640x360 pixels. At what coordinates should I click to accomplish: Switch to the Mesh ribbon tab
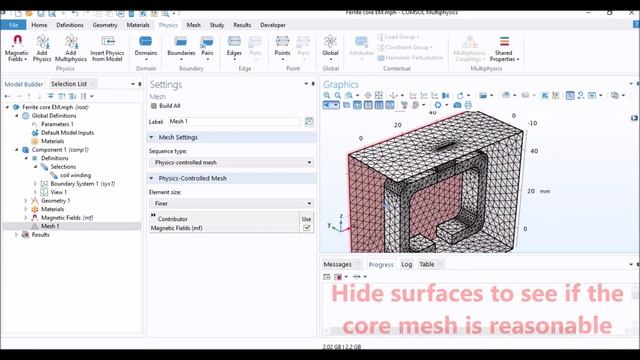click(x=193, y=25)
